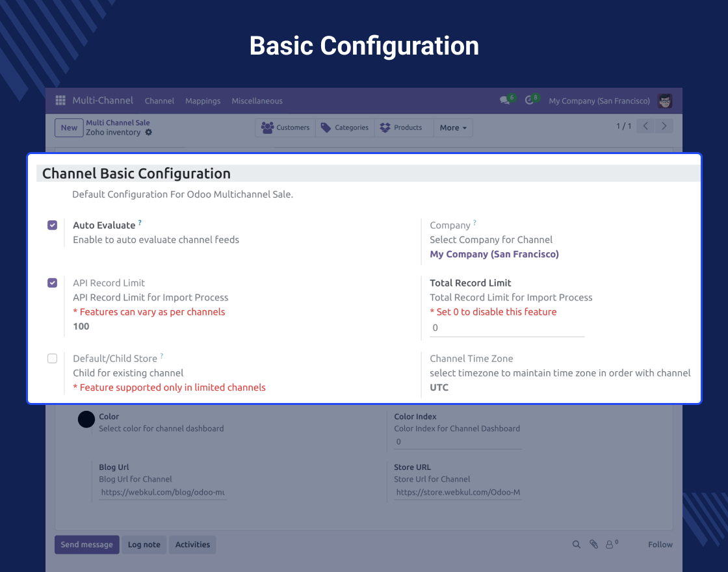Click the Company help question mark
The width and height of the screenshot is (728, 572).
474,223
